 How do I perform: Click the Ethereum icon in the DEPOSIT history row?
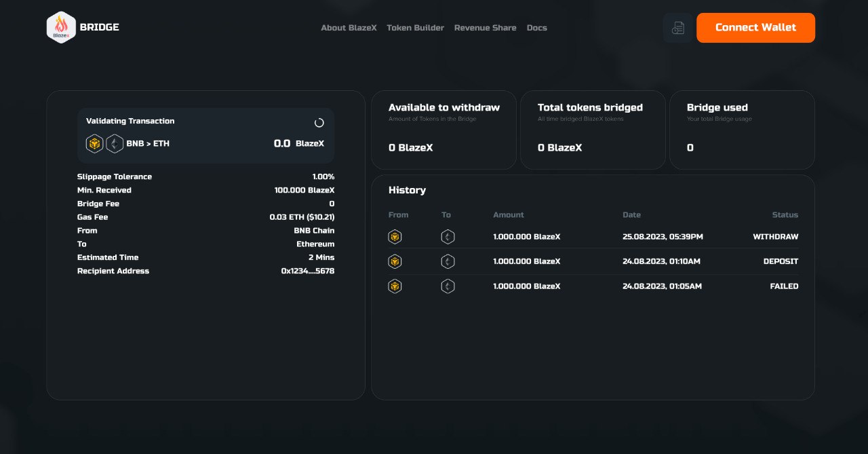(x=448, y=261)
